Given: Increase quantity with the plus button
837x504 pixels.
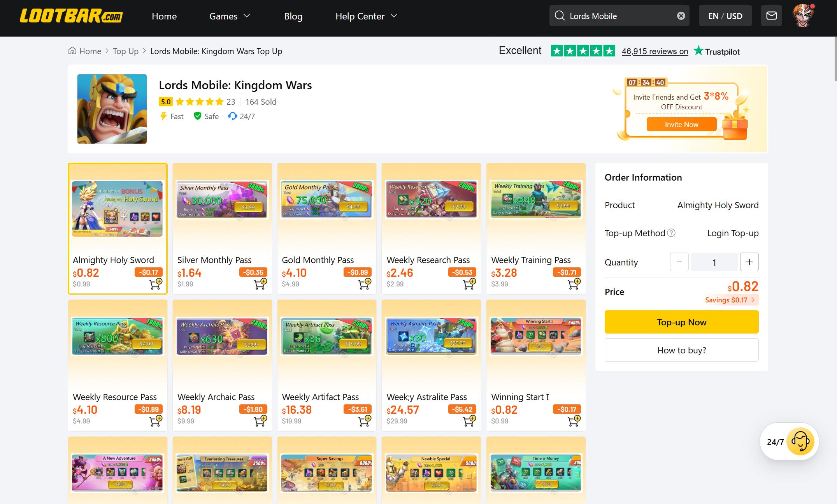Looking at the screenshot, I should coord(749,262).
